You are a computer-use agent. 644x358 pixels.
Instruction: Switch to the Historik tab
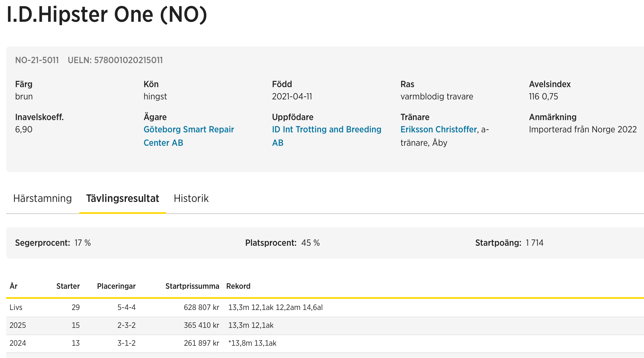click(191, 198)
